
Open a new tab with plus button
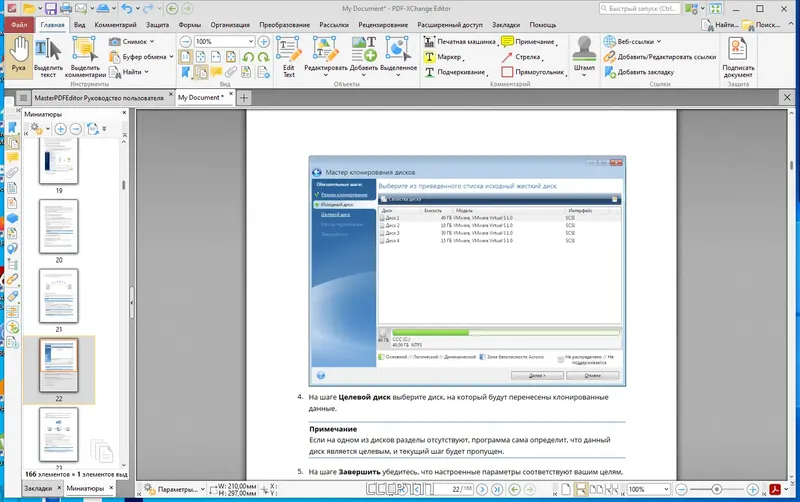[x=244, y=97]
